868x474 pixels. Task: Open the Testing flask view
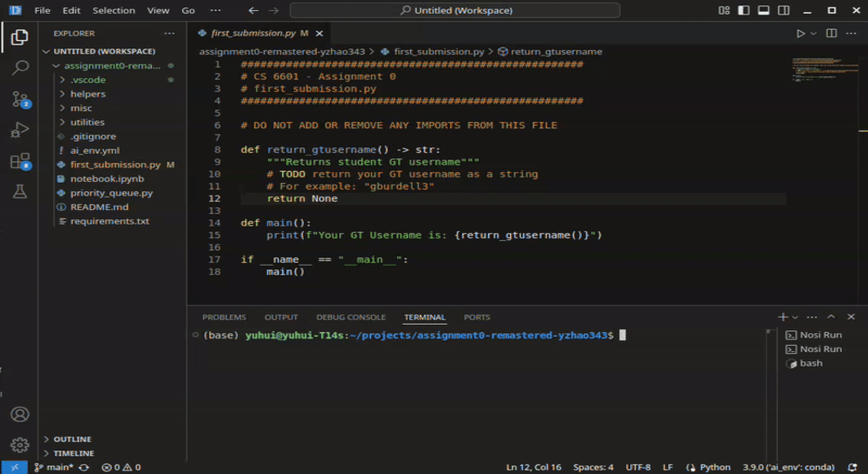point(20,192)
